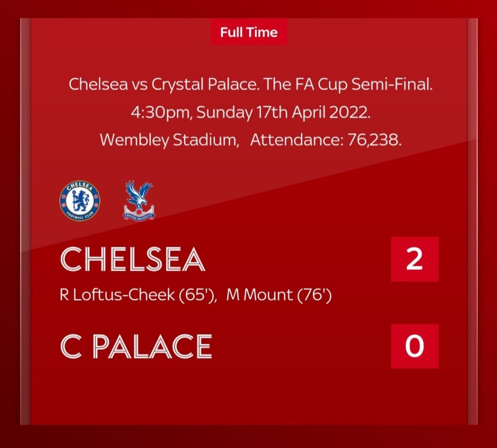The height and width of the screenshot is (448, 497).
Task: Open the C PALACE team name
Action: pos(136,346)
